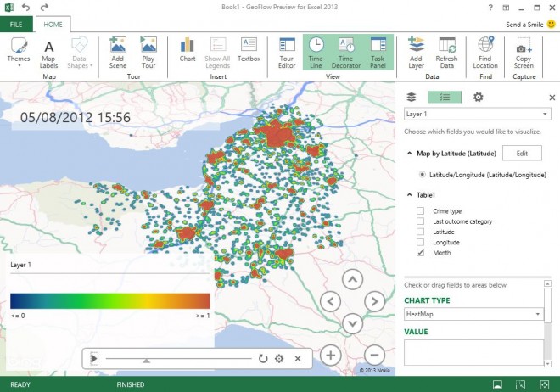Toggle the Time Decorator
Screen dimensions: 560x392
(345, 53)
